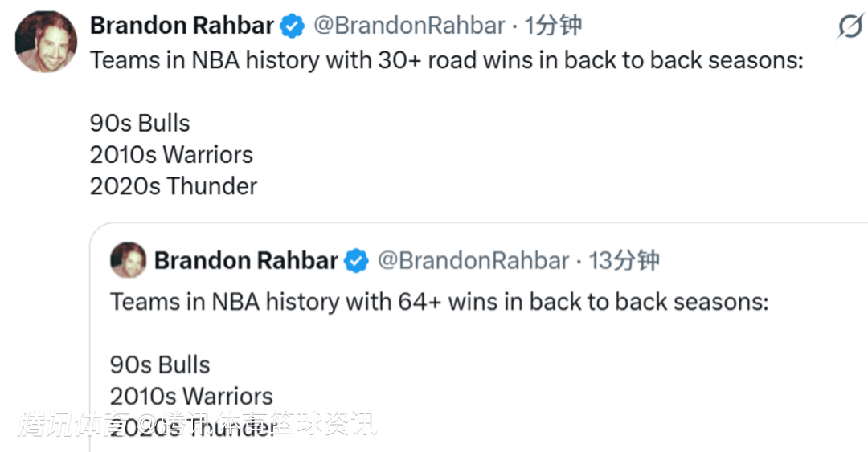
Task: Click Brandon Rahbar's name in the quoted tweet
Action: (246, 261)
